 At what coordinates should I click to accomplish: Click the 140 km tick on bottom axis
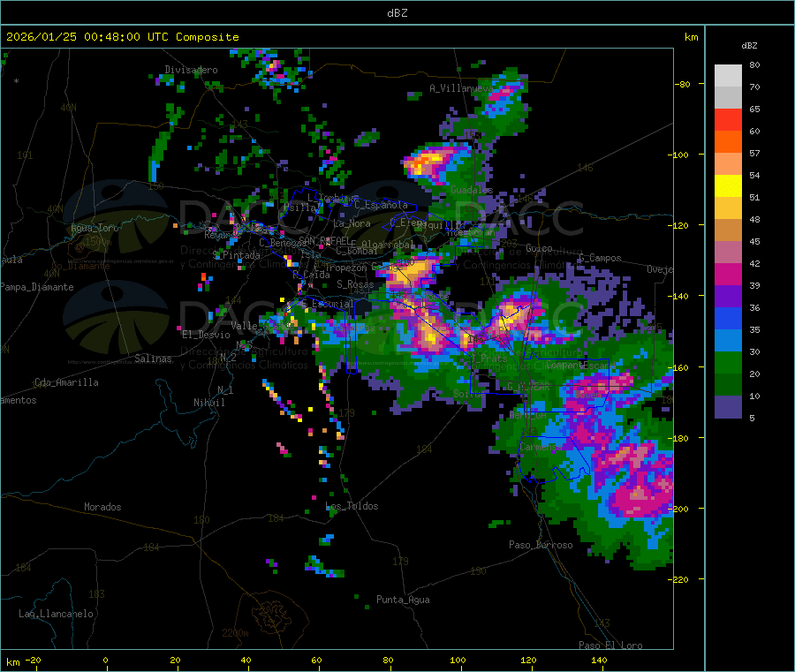(x=599, y=661)
